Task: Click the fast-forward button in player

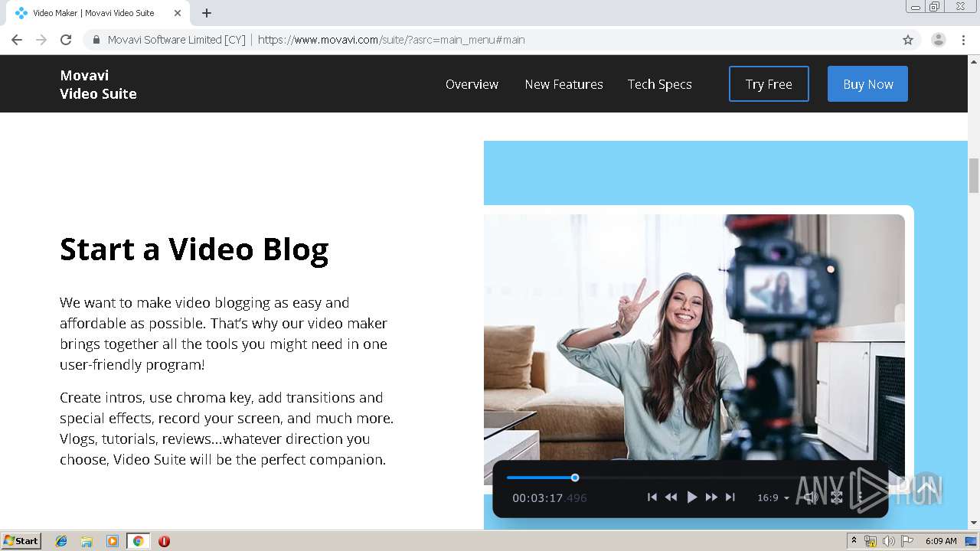Action: coord(711,497)
